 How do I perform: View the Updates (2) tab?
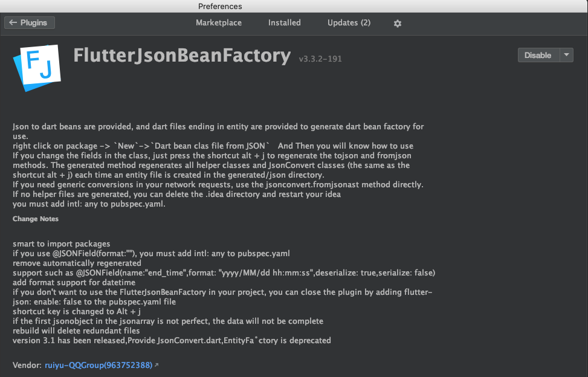349,23
